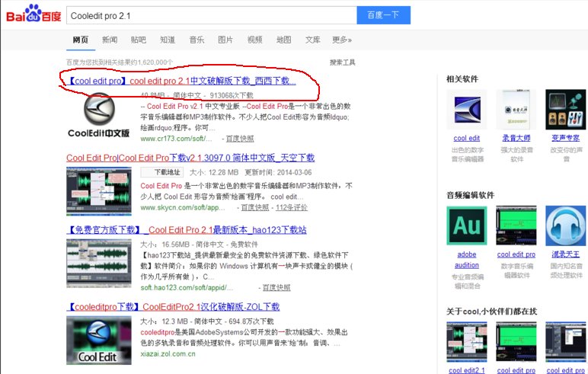
Task: Open the cool edit2.1 link
Action: [466, 370]
